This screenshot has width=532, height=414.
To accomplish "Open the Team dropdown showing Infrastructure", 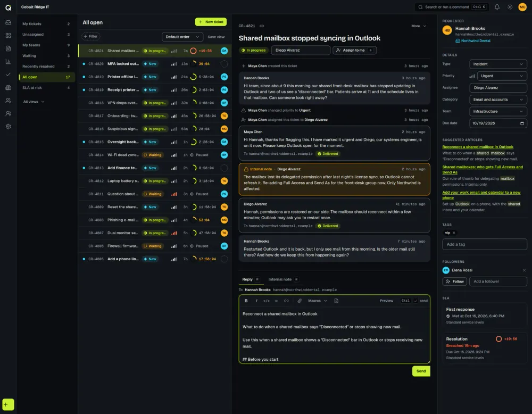I will point(498,111).
